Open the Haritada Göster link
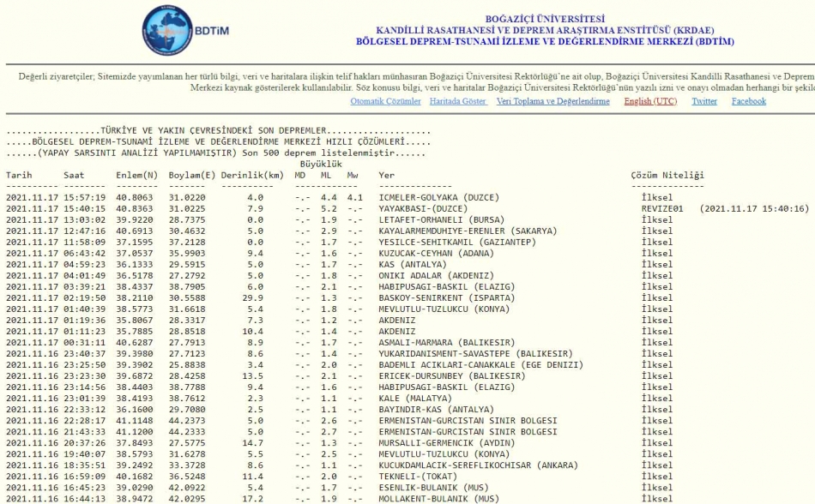This screenshot has width=815, height=504. point(458,101)
